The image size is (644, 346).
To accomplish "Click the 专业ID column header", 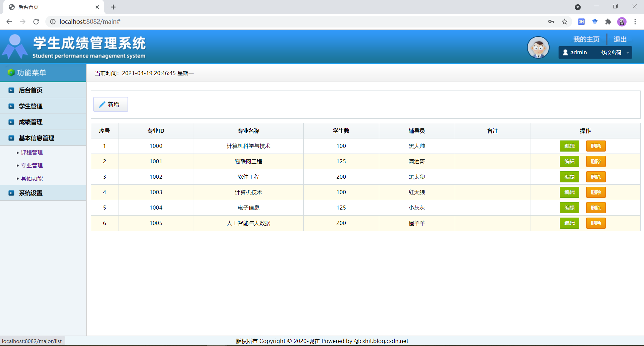I will click(156, 131).
